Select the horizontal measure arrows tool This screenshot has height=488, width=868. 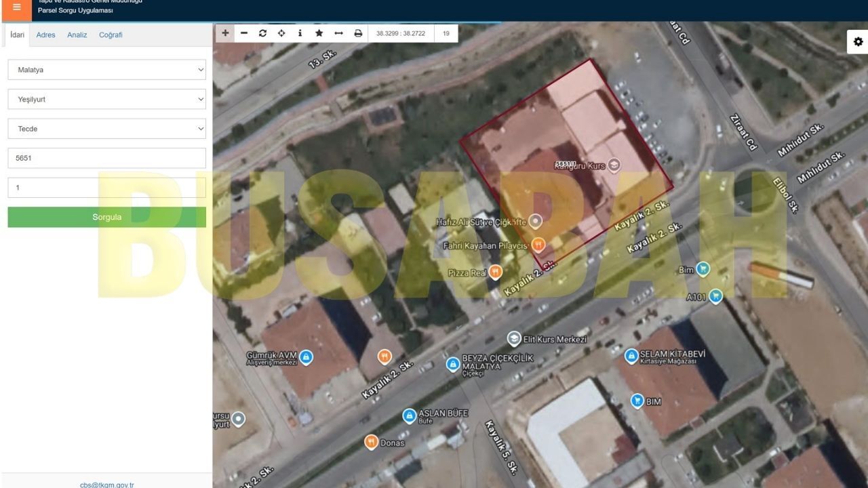338,33
